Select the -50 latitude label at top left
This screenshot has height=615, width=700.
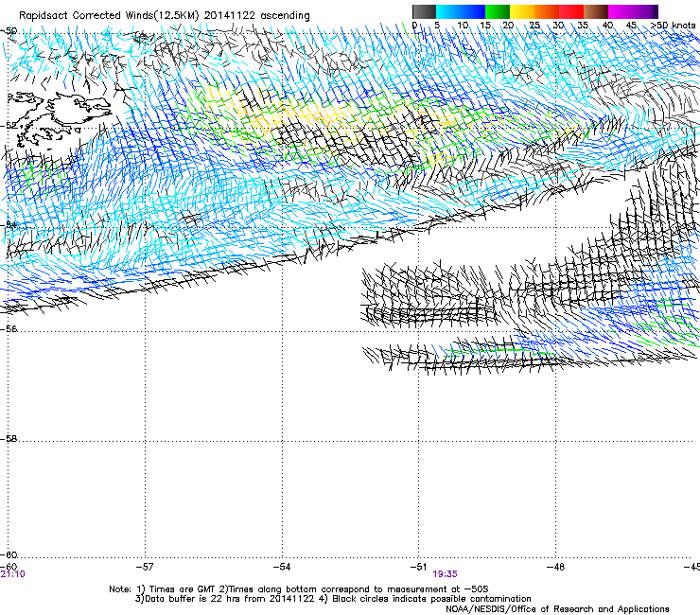pyautogui.click(x=9, y=31)
